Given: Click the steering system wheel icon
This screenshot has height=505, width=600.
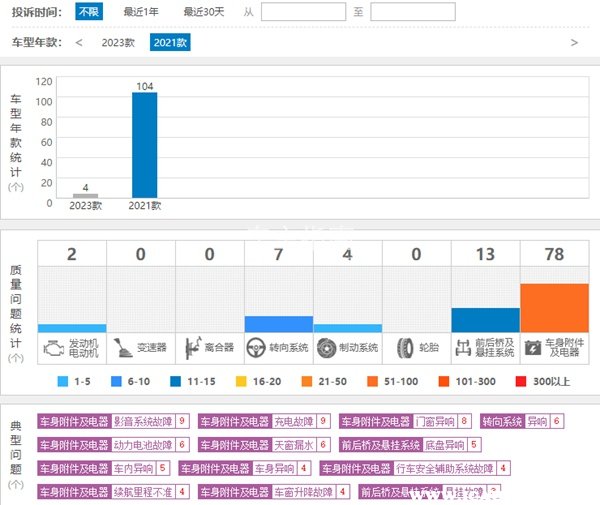Looking at the screenshot, I should point(259,348).
